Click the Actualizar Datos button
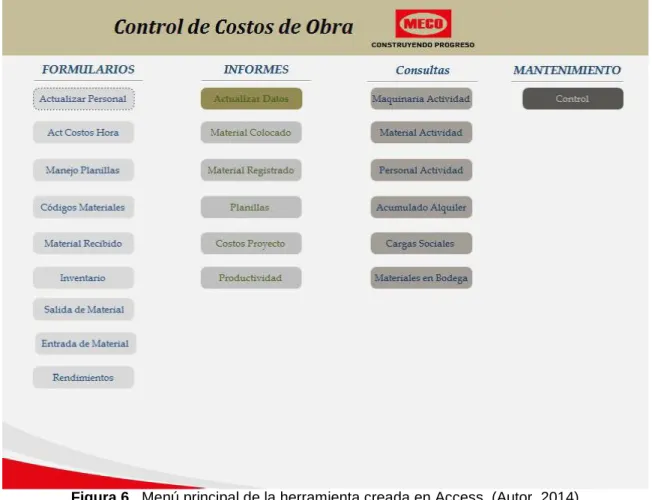Image resolution: width=652 pixels, height=500 pixels. coord(252,99)
